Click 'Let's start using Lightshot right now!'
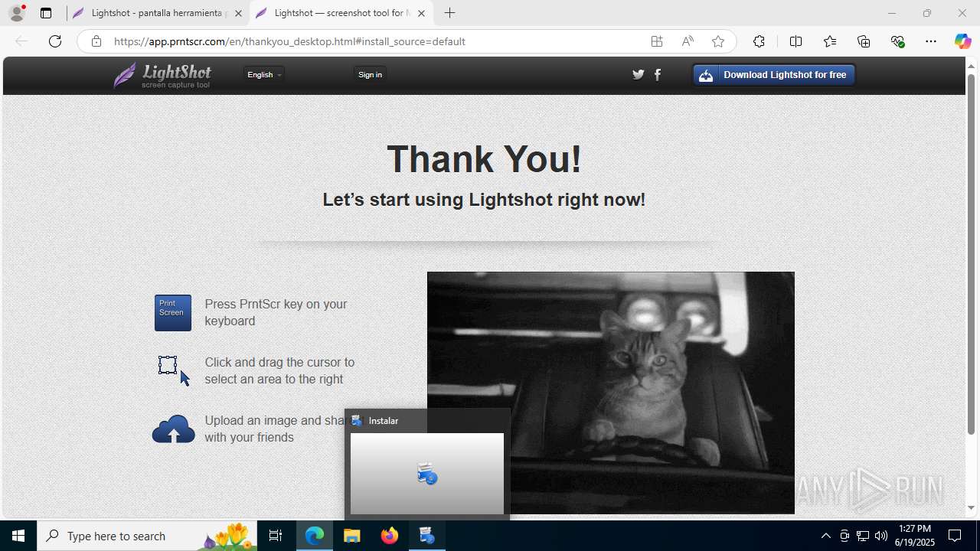The height and width of the screenshot is (551, 980). point(484,200)
